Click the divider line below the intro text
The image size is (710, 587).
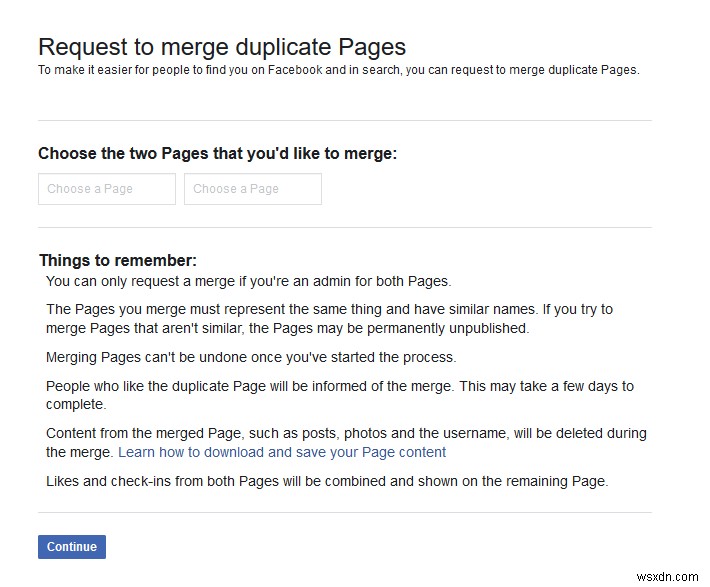coord(345,120)
